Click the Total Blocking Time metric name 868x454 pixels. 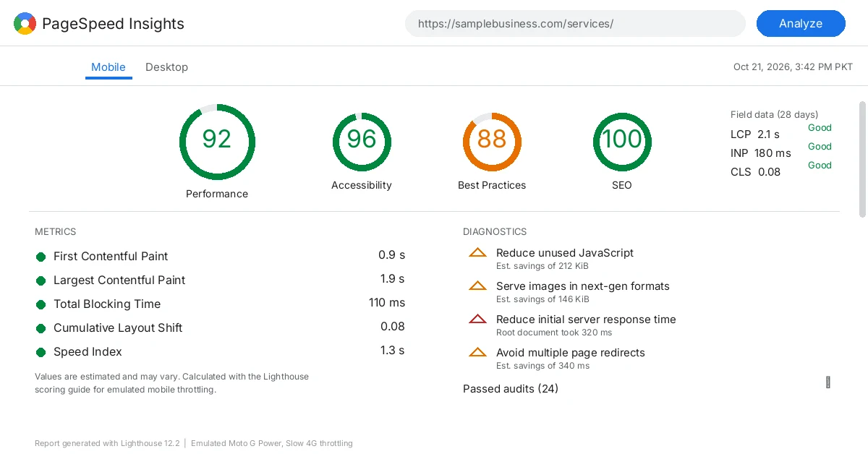(107, 304)
